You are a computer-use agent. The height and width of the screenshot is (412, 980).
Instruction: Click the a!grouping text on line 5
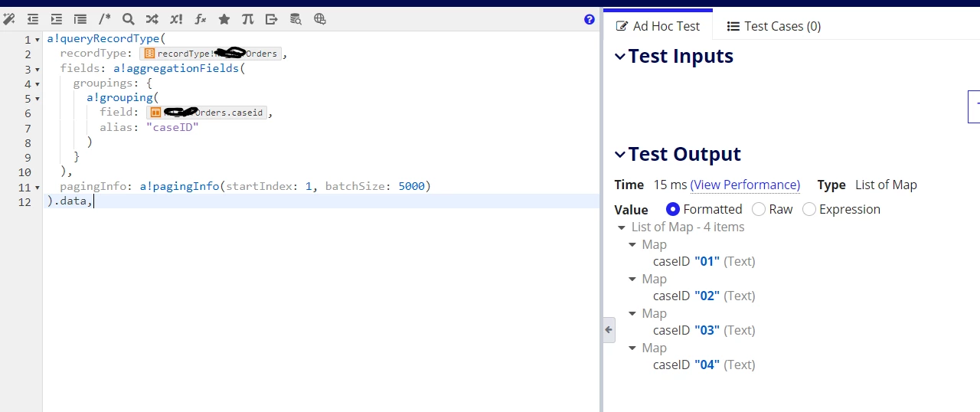tap(118, 97)
